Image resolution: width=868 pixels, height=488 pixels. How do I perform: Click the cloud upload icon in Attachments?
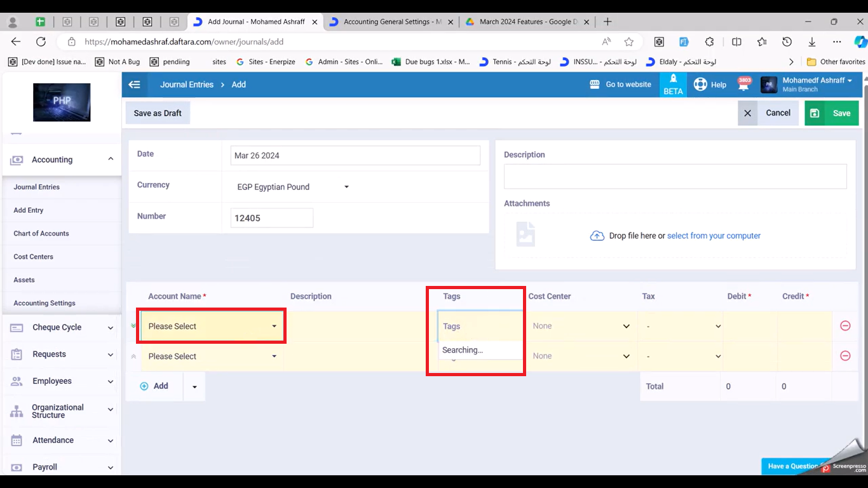[597, 236]
